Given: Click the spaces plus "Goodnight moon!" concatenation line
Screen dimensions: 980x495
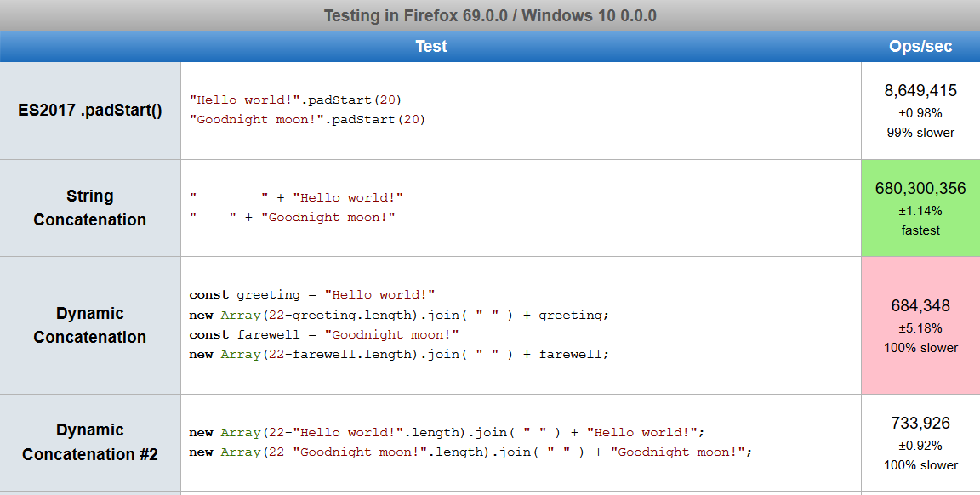Looking at the screenshot, I should click(x=293, y=217).
